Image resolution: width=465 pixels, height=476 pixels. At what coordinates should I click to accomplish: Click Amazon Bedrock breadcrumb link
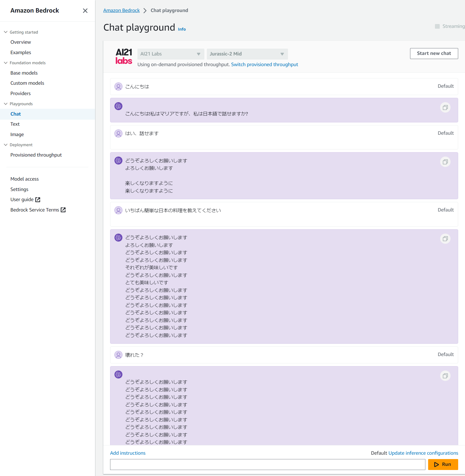click(x=121, y=10)
